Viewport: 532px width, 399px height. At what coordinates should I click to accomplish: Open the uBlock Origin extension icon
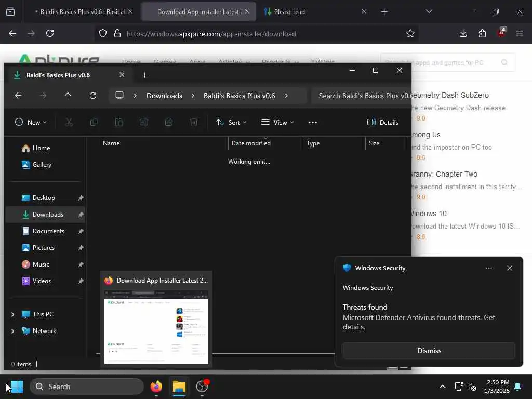pyautogui.click(x=501, y=33)
